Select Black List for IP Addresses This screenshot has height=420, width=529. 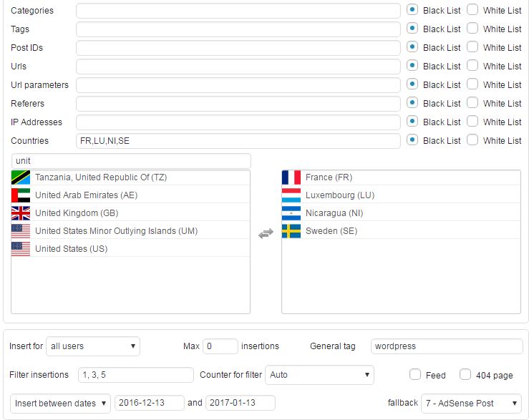click(412, 121)
